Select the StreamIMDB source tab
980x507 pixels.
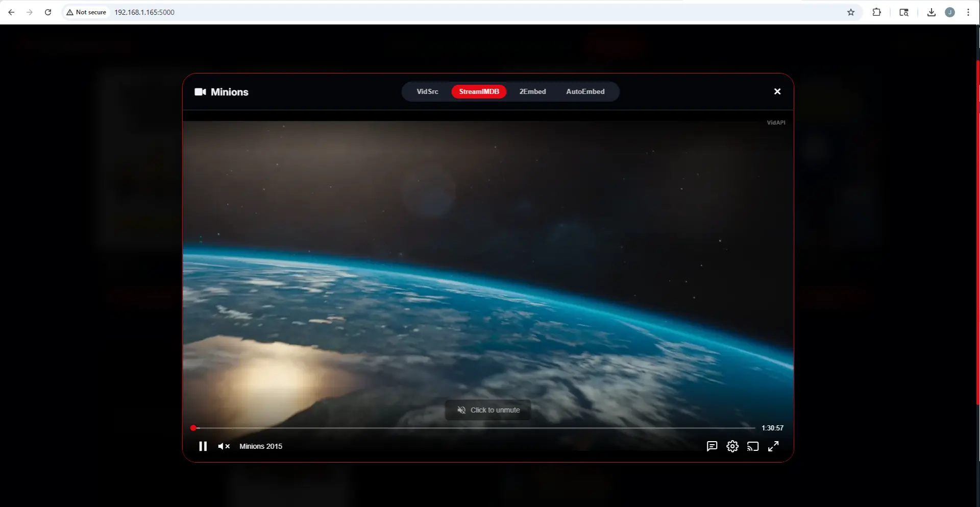click(479, 91)
